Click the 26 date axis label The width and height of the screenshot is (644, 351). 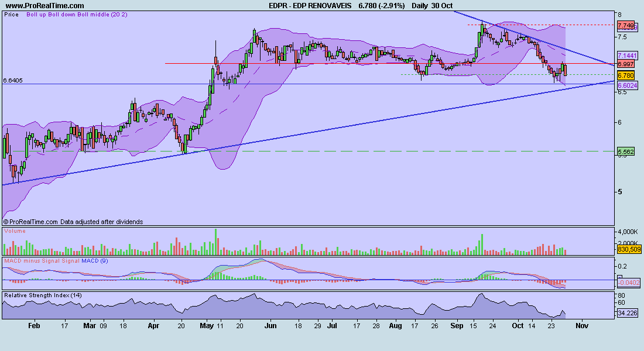click(x=434, y=325)
